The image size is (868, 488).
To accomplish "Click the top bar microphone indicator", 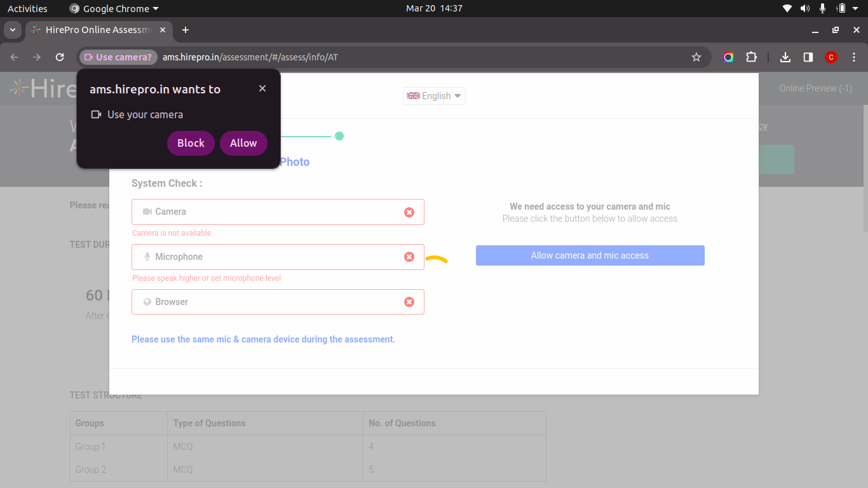I will [822, 8].
